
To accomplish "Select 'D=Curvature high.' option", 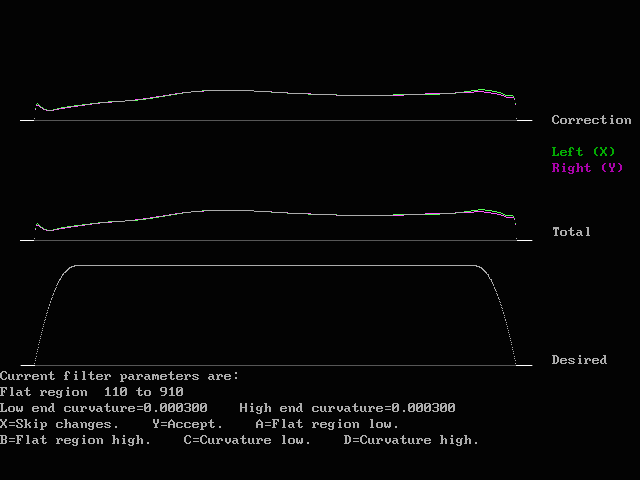I will [x=411, y=440].
